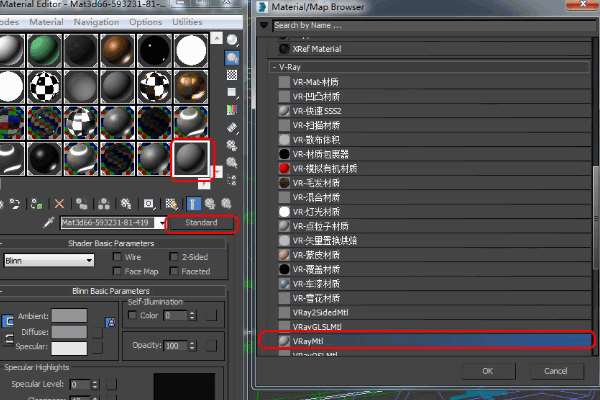Toggle Show Shaded Material in Viewport icon
This screenshot has width=600, height=400.
[x=171, y=204]
